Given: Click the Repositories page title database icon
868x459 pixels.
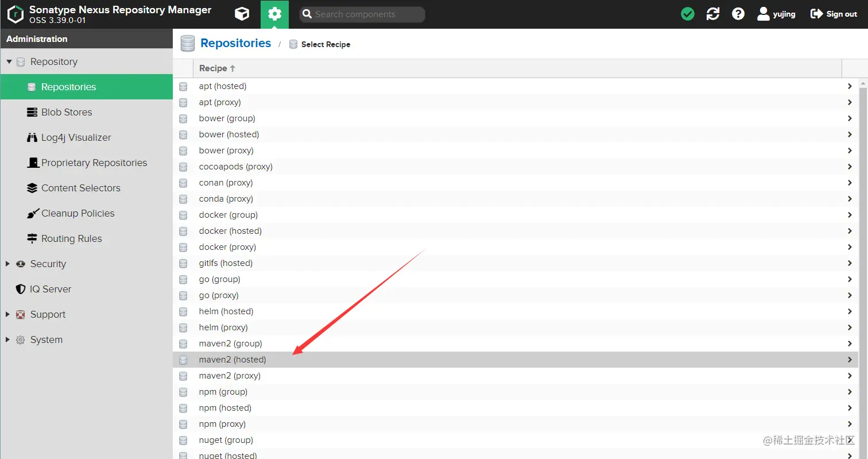Looking at the screenshot, I should [x=188, y=44].
